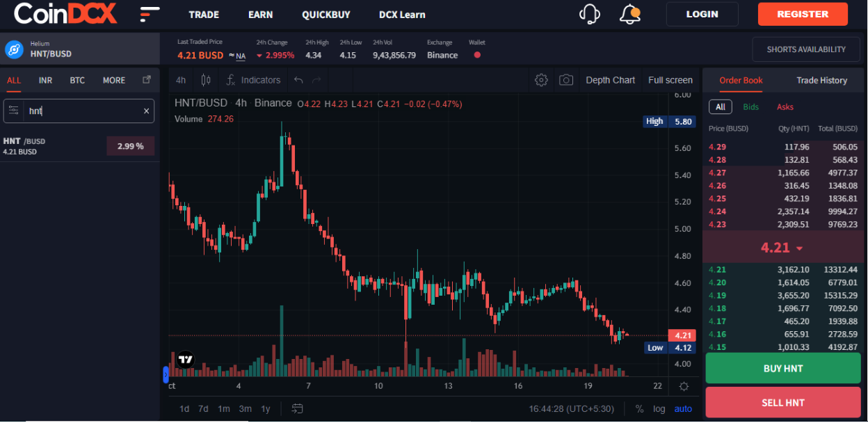Click the redo arrow in chart toolbar
Image resolution: width=868 pixels, height=423 pixels.
point(317,80)
